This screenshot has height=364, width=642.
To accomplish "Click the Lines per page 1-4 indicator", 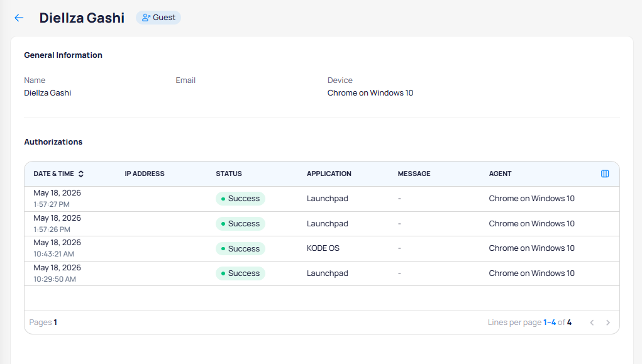I will click(x=529, y=323).
